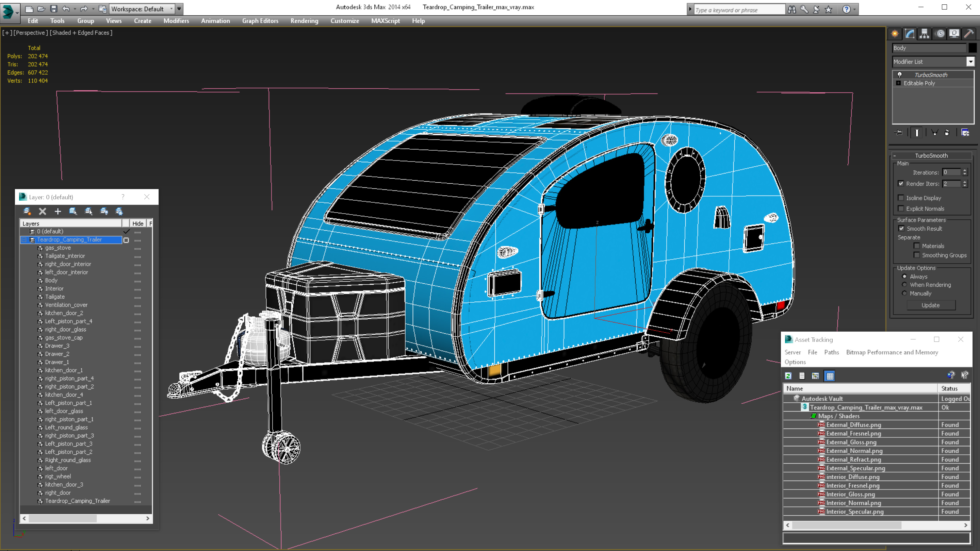Open the Modifier List dropdown
The height and width of the screenshot is (551, 980).
point(970,62)
